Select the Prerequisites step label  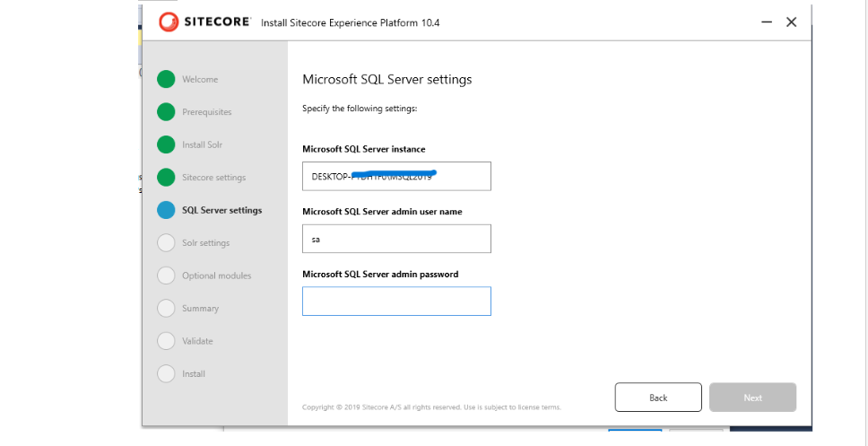(x=207, y=112)
